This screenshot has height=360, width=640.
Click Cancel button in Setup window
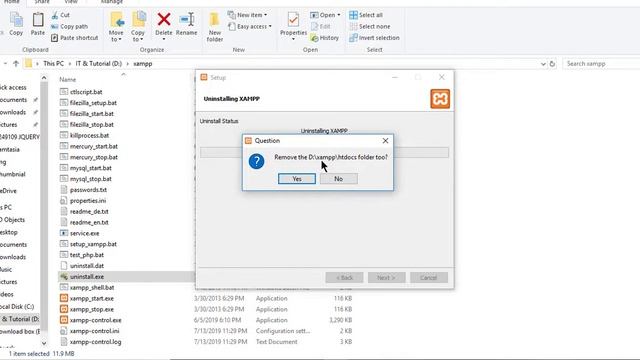coord(429,278)
